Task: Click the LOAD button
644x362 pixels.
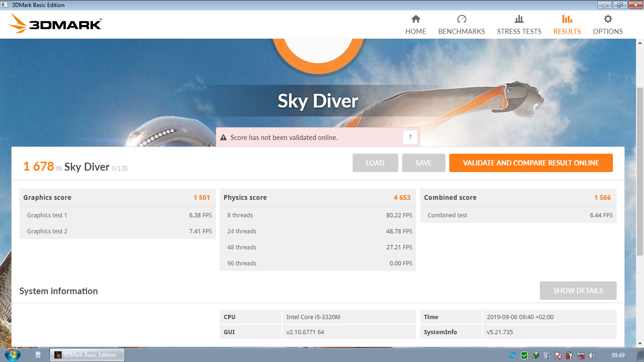Action: coord(375,163)
